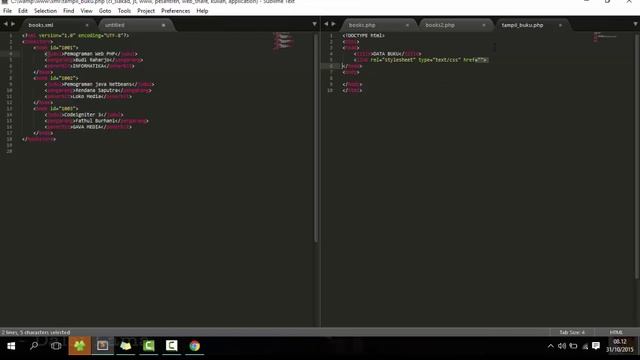Open the Find menu
This screenshot has height=360, width=640.
tap(69, 11)
